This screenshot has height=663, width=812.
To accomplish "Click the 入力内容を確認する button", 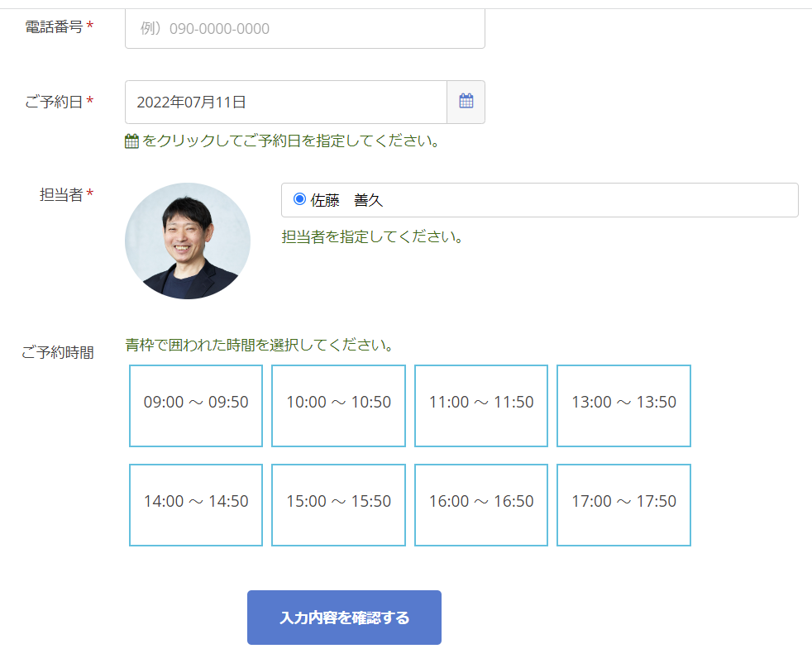I will coord(344,618).
